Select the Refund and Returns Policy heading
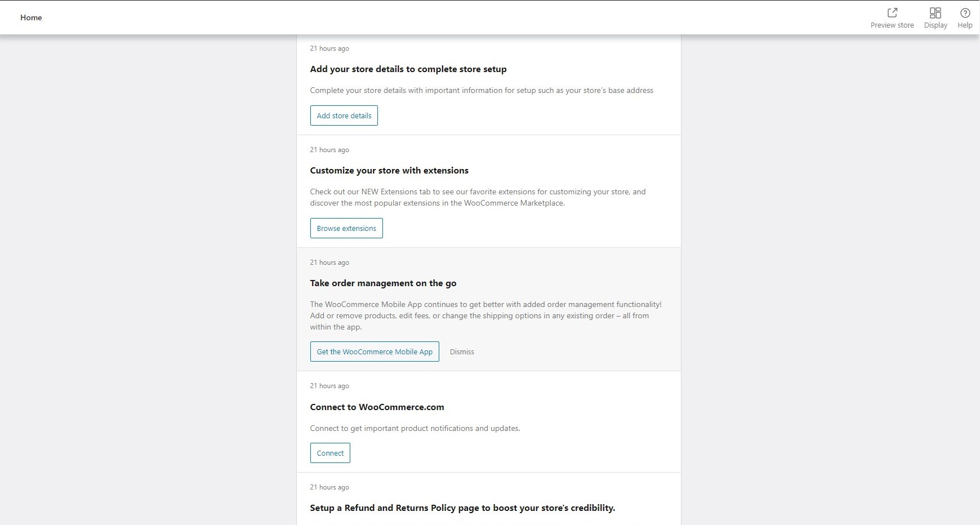980x525 pixels. pyautogui.click(x=462, y=508)
